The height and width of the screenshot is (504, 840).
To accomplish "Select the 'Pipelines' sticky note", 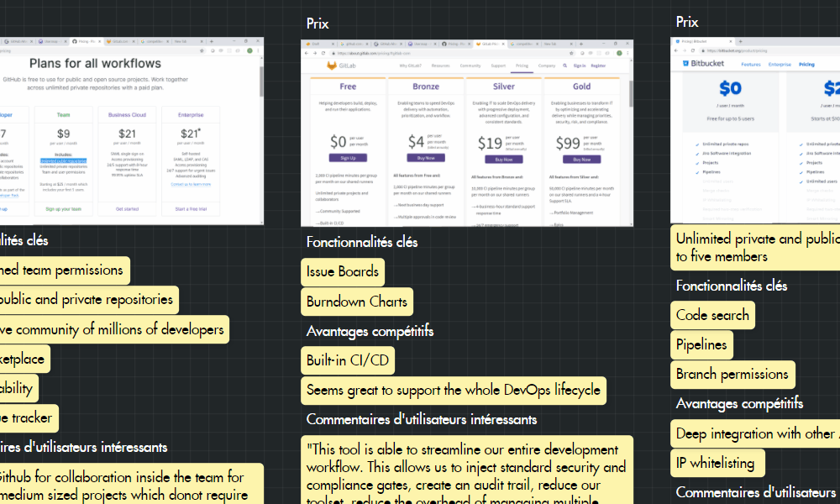I will coord(701,345).
